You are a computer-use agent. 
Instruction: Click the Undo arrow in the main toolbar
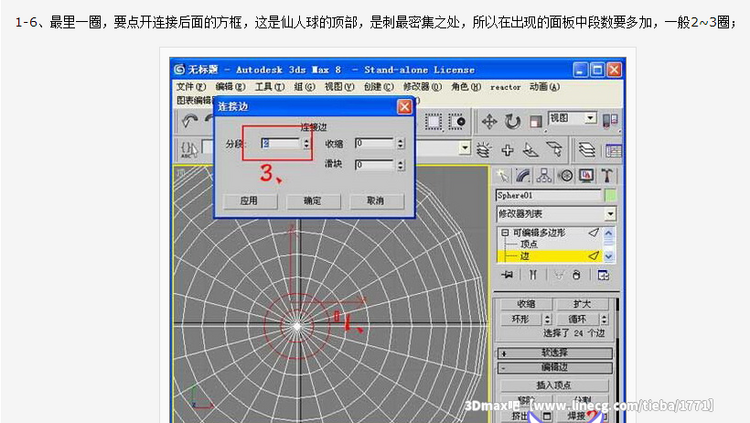coord(190,122)
